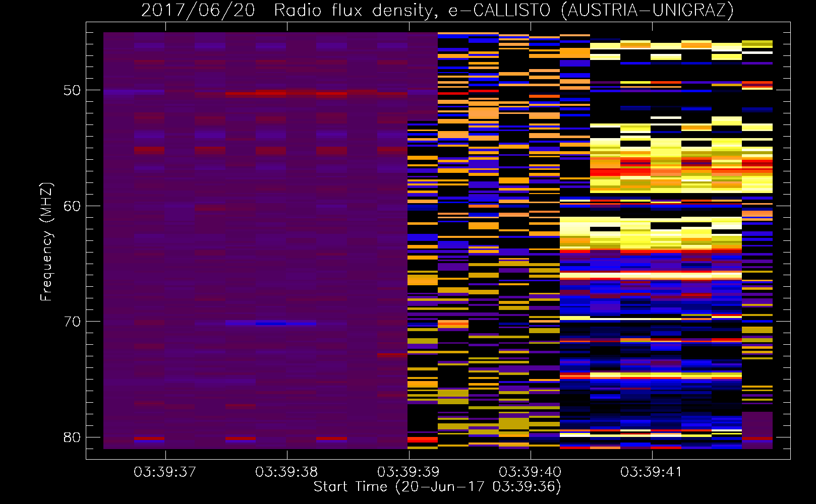Viewport: 816px width, 504px height.
Task: Click the 03:39:41 time tick label
Action: pos(652,472)
